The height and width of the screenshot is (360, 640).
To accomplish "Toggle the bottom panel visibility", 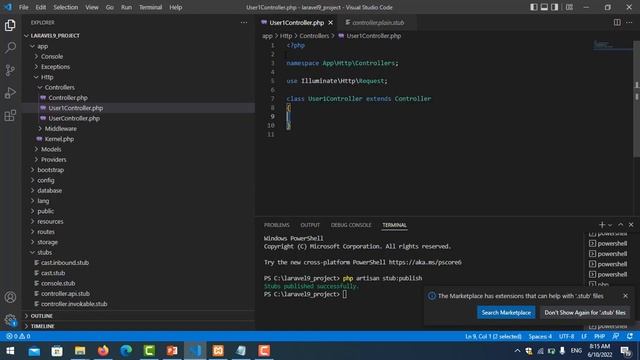I will pyautogui.click(x=544, y=7).
